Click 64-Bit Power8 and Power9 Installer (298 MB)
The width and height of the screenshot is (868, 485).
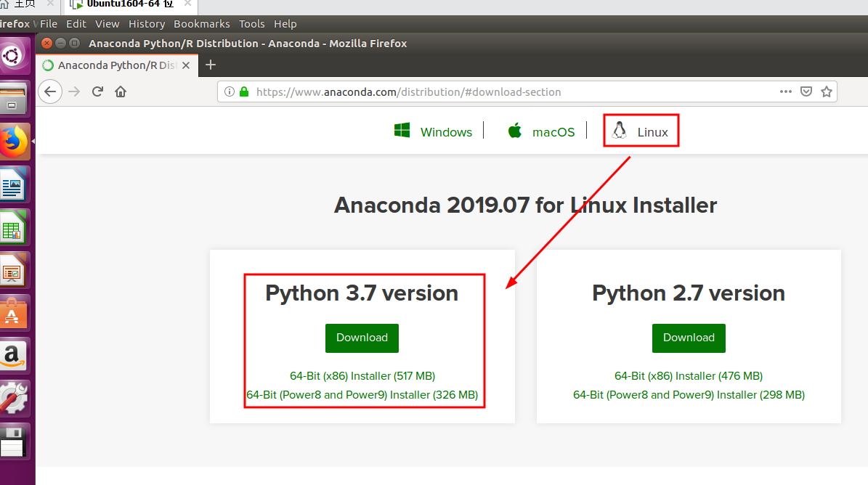[689, 395]
